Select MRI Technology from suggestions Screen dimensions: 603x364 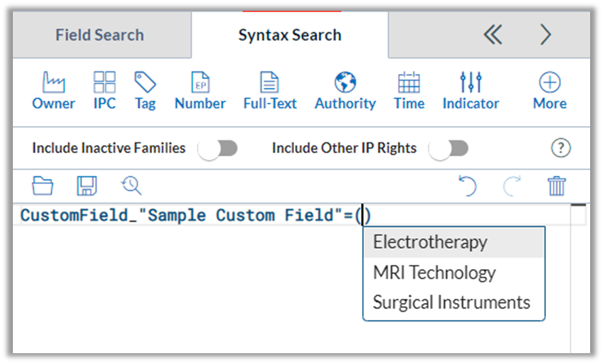(x=434, y=272)
